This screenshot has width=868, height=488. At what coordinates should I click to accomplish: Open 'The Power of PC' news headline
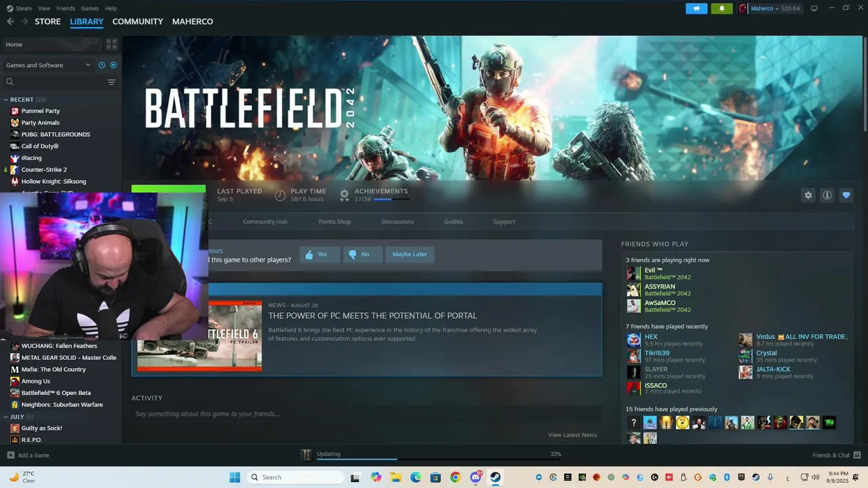372,316
